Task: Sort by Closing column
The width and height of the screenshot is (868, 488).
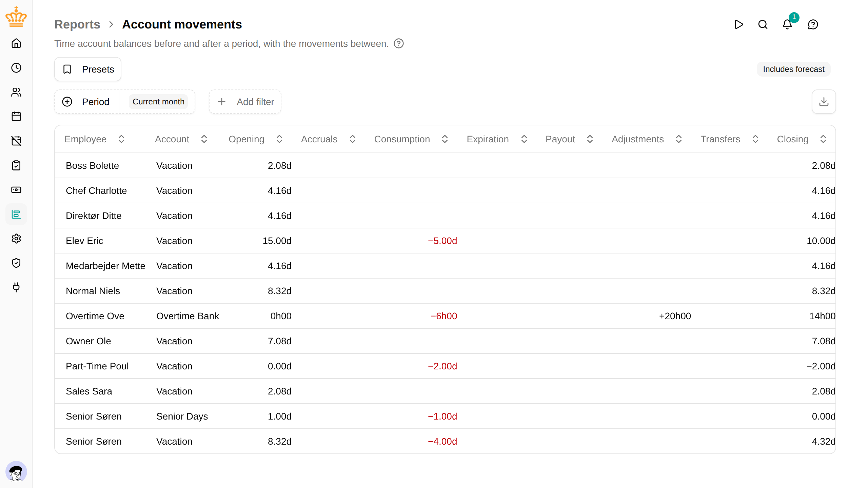Action: tap(802, 139)
